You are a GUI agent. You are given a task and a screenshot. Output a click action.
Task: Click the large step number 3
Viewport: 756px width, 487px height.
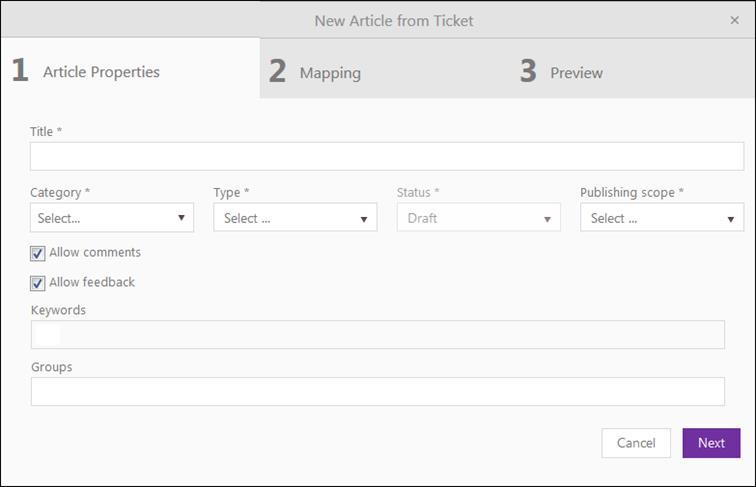(x=528, y=71)
